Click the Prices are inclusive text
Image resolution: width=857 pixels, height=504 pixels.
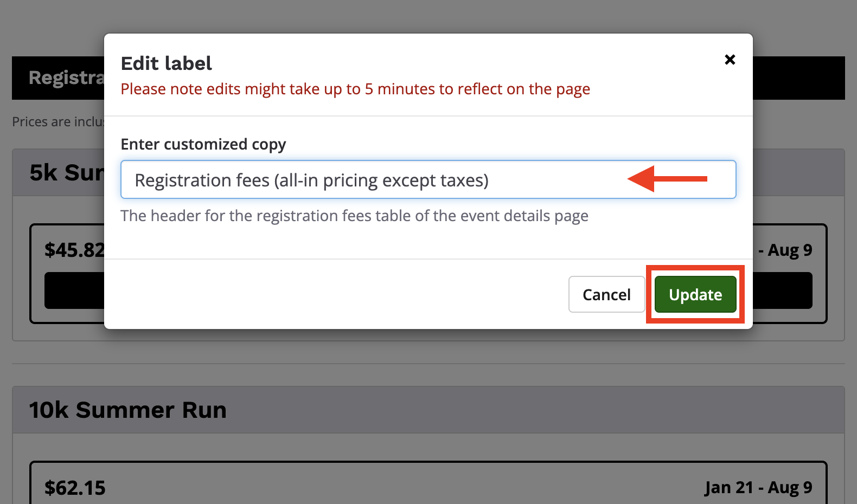[57, 122]
